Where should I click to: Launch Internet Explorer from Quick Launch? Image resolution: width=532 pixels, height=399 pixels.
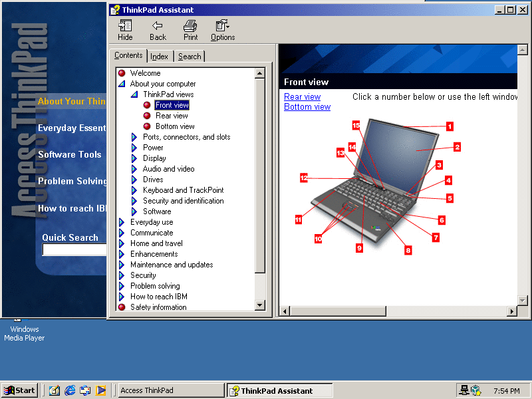(x=70, y=390)
